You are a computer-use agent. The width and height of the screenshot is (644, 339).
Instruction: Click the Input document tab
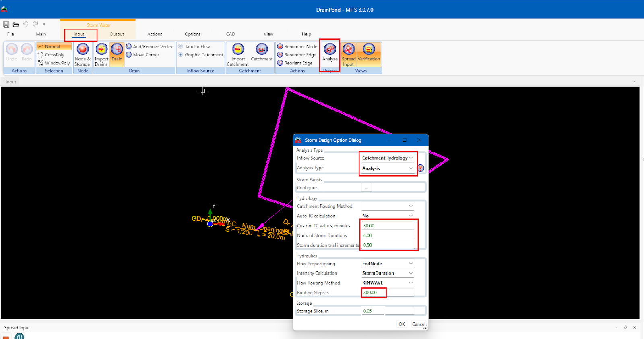pos(11,82)
